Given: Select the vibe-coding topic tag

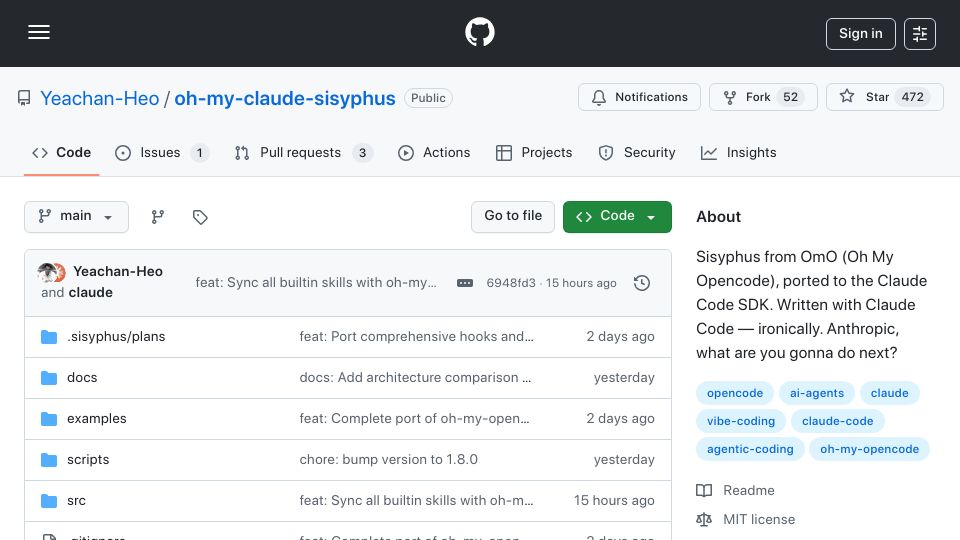Looking at the screenshot, I should click(x=741, y=421).
